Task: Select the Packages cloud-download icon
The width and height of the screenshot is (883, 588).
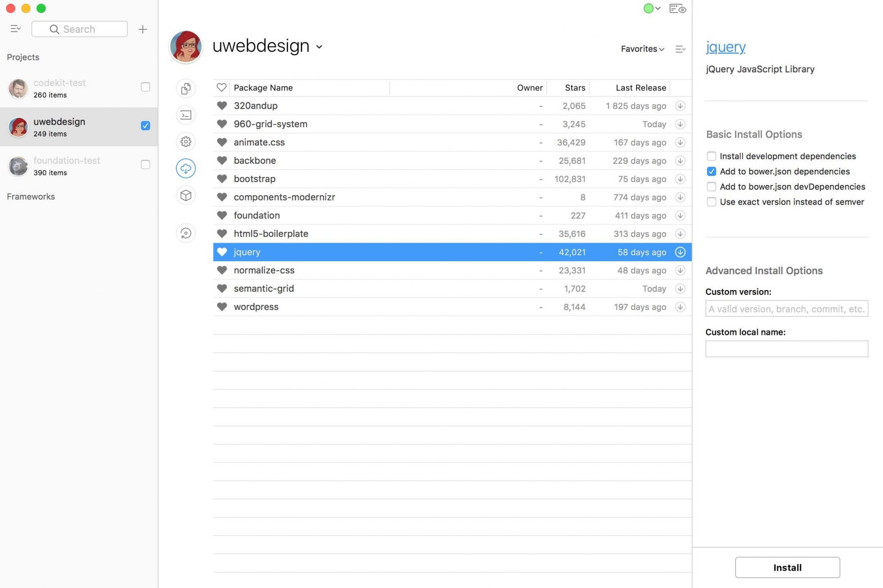Action: [185, 168]
